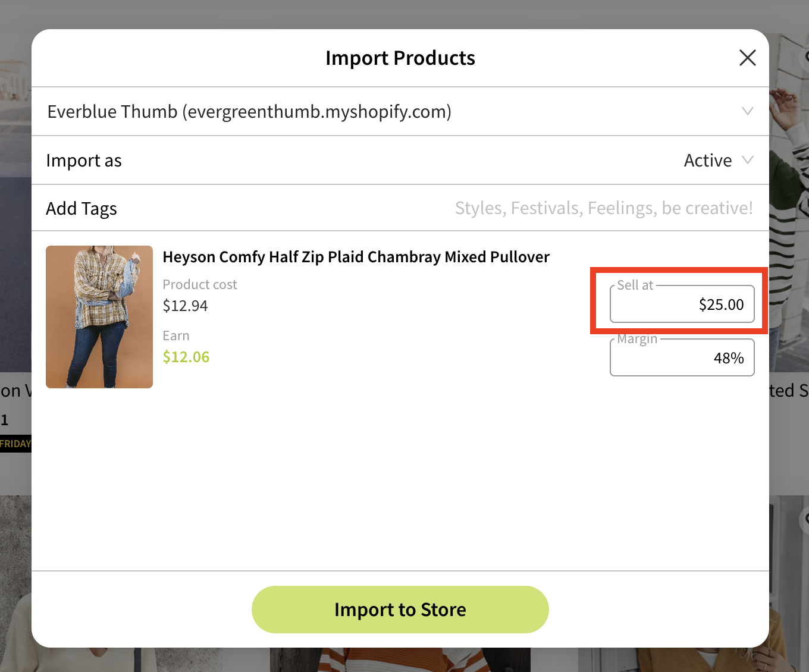
Task: Click the tags placeholder suggestion text
Action: (x=604, y=208)
